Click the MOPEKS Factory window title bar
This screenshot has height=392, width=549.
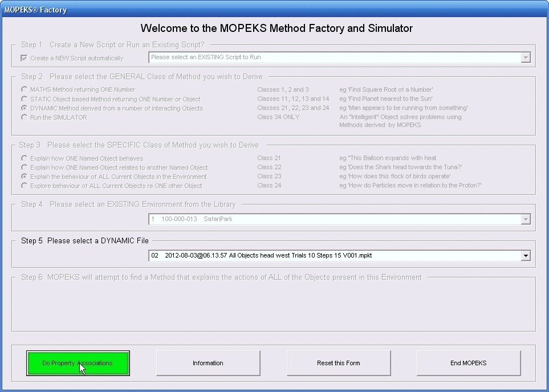coord(275,10)
